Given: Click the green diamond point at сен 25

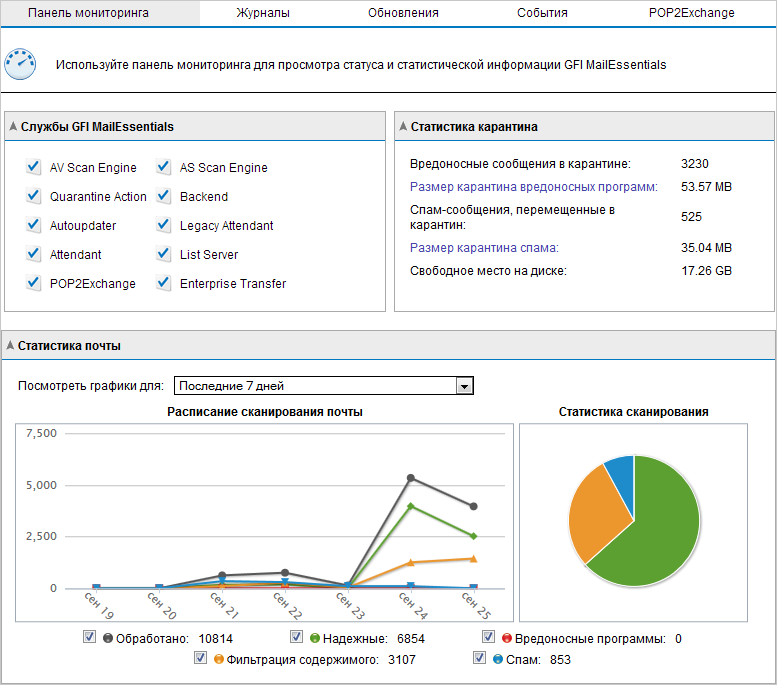Looking at the screenshot, I should click(x=474, y=536).
